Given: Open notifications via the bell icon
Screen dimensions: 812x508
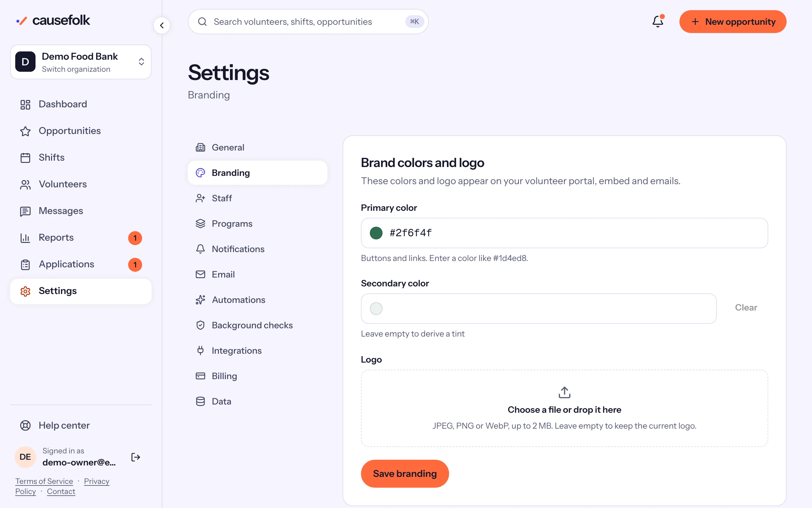Looking at the screenshot, I should (658, 22).
